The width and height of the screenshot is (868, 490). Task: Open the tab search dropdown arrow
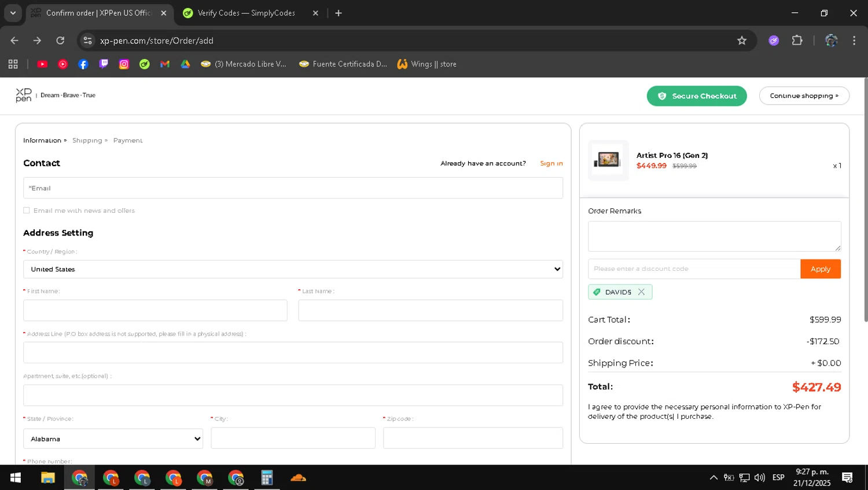(x=13, y=13)
